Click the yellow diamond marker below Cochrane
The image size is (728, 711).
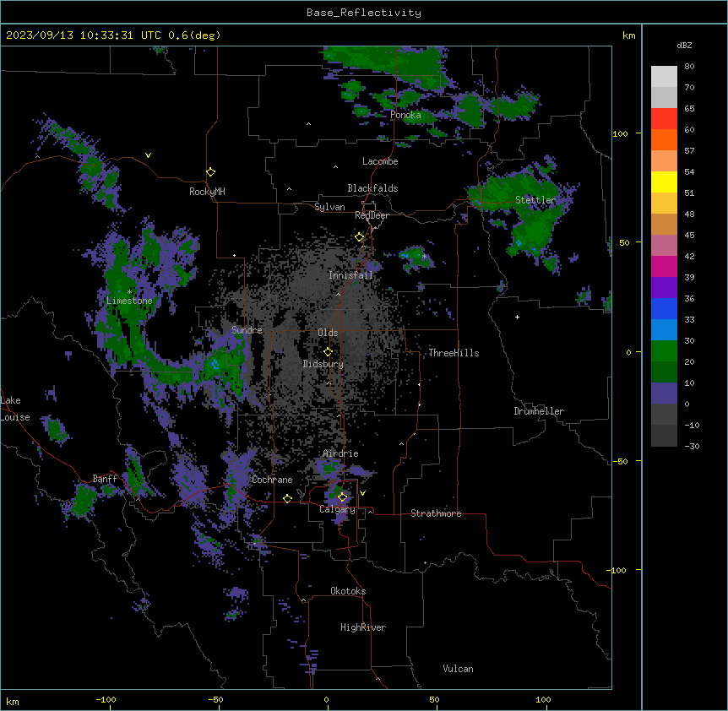(287, 498)
